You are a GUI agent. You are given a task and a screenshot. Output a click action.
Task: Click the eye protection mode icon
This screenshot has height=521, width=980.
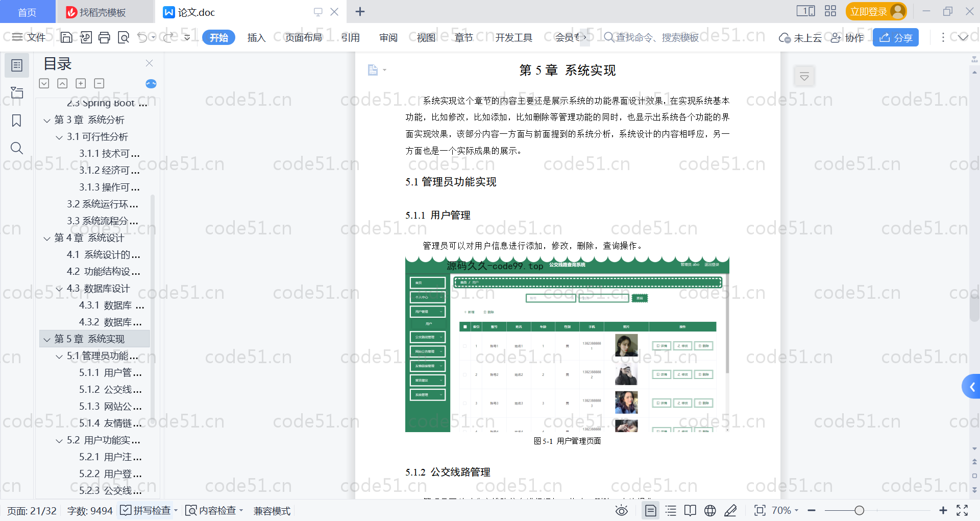622,510
